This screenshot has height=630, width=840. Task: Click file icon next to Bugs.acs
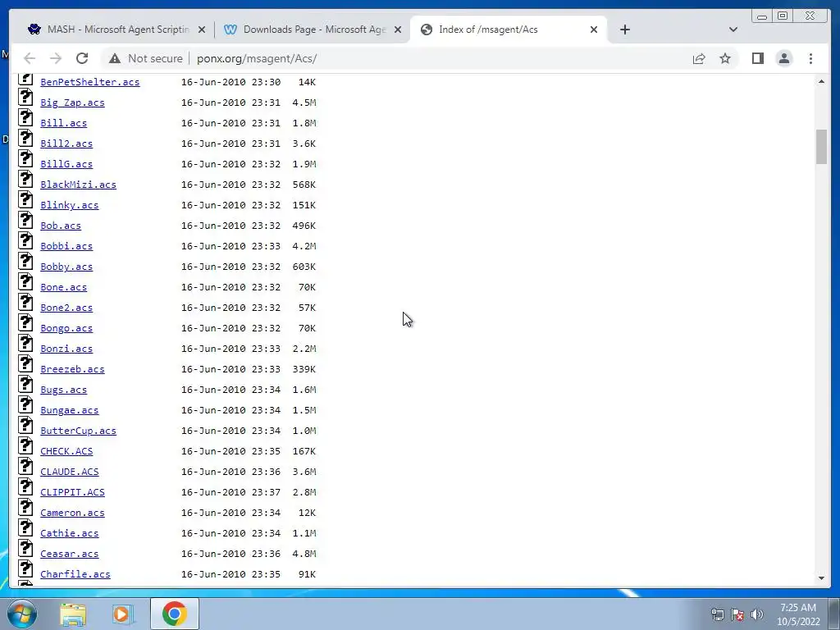coord(25,385)
